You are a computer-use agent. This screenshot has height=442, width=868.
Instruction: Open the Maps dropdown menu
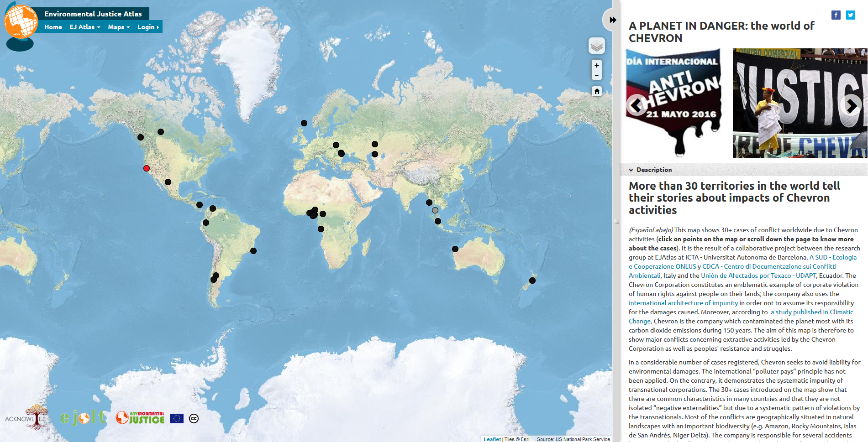119,27
